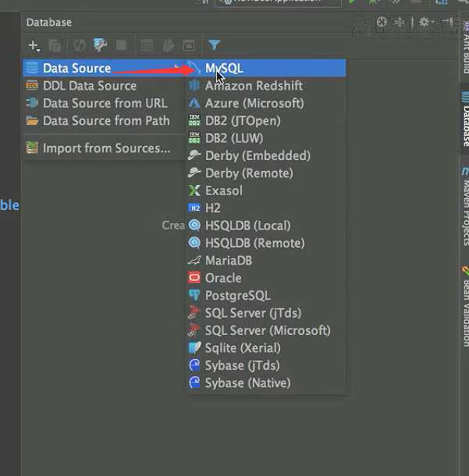Click the Database panel title
The image size is (469, 476).
pyautogui.click(x=49, y=22)
